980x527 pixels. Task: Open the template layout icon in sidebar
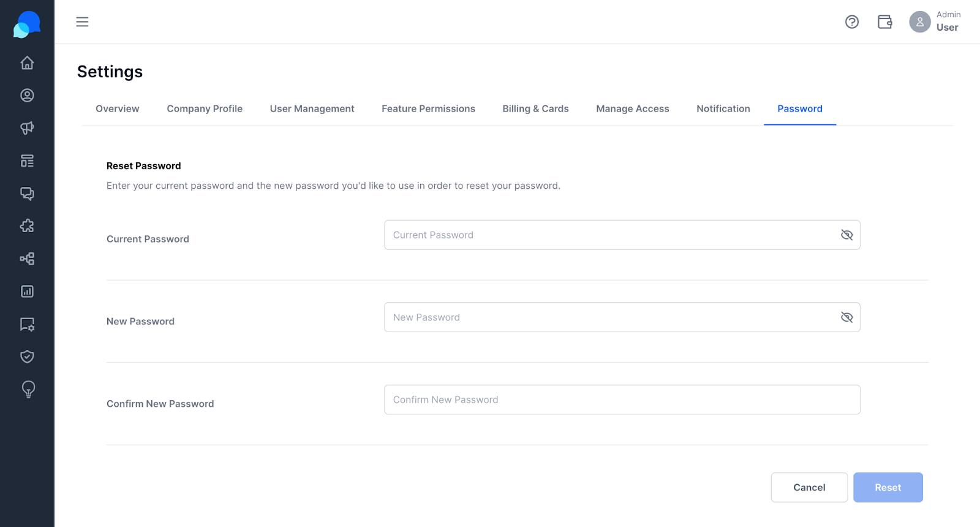click(x=27, y=161)
